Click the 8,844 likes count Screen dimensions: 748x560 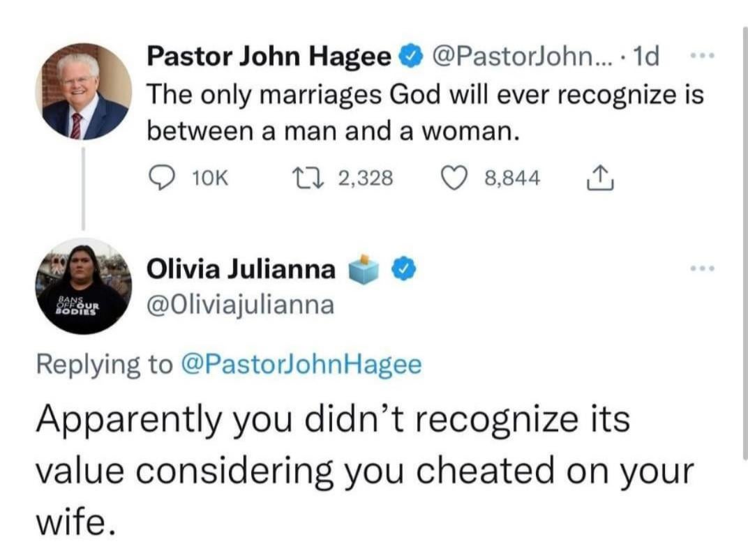tap(511, 179)
